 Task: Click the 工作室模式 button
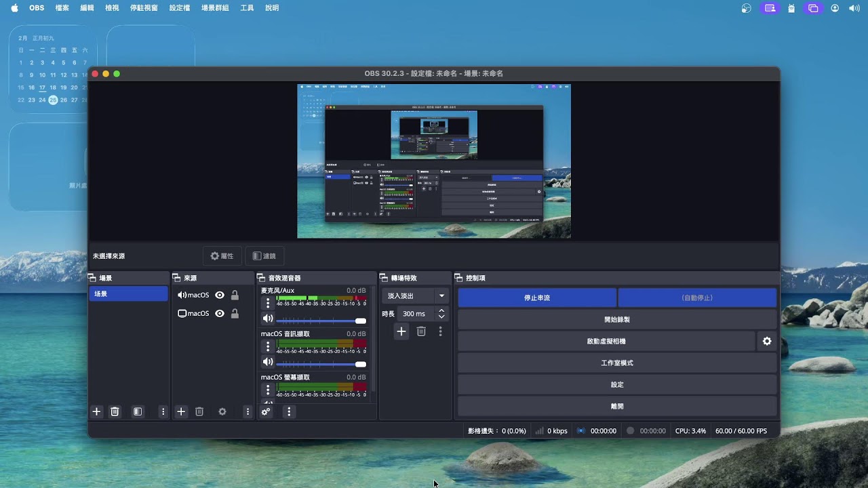click(x=617, y=363)
